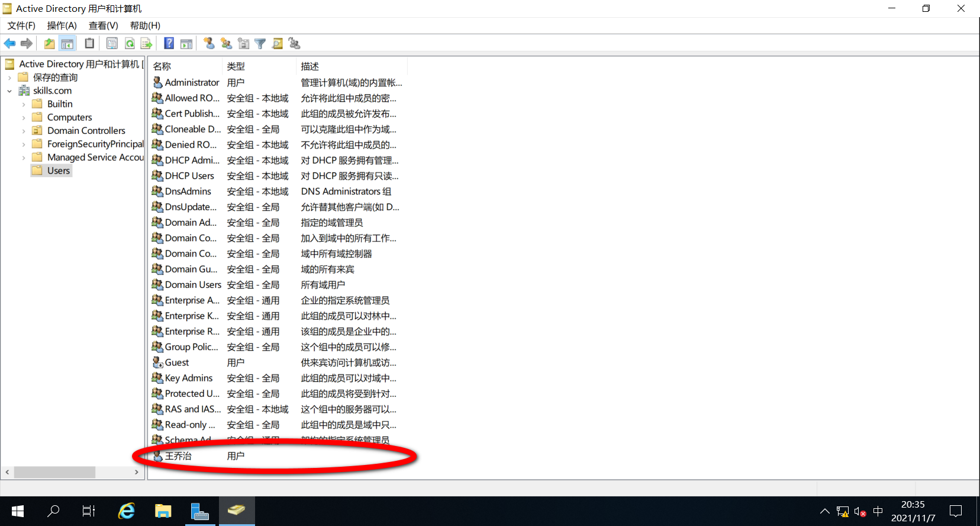The width and height of the screenshot is (980, 526).
Task: Select the Builtin folder in tree
Action: (60, 104)
